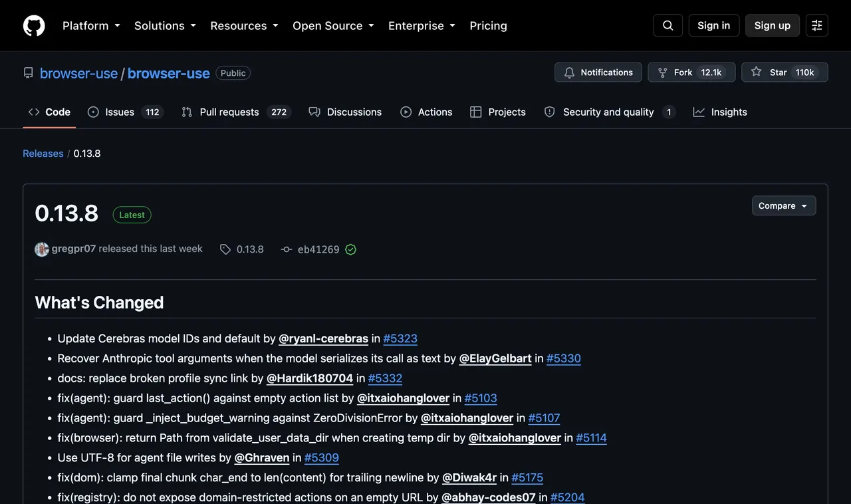Expand the Resources menu
This screenshot has width=851, height=504.
click(244, 25)
